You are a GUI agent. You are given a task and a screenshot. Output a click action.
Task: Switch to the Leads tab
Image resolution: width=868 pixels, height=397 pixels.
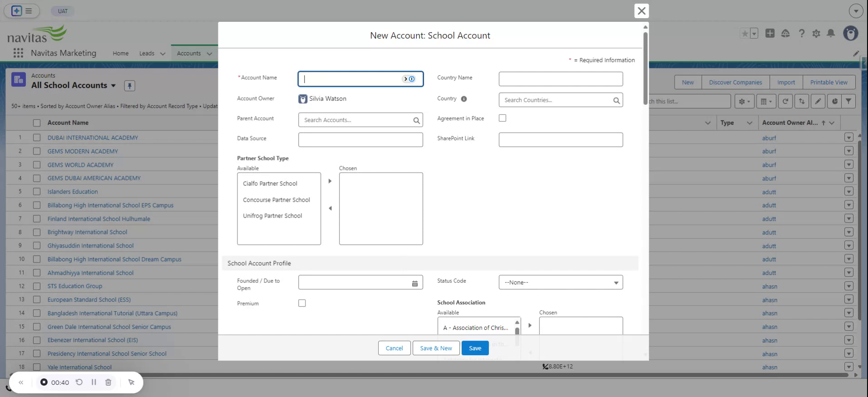coord(147,53)
